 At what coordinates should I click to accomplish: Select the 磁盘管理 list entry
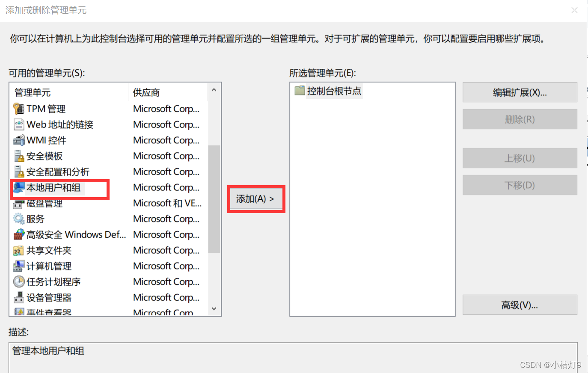(45, 204)
